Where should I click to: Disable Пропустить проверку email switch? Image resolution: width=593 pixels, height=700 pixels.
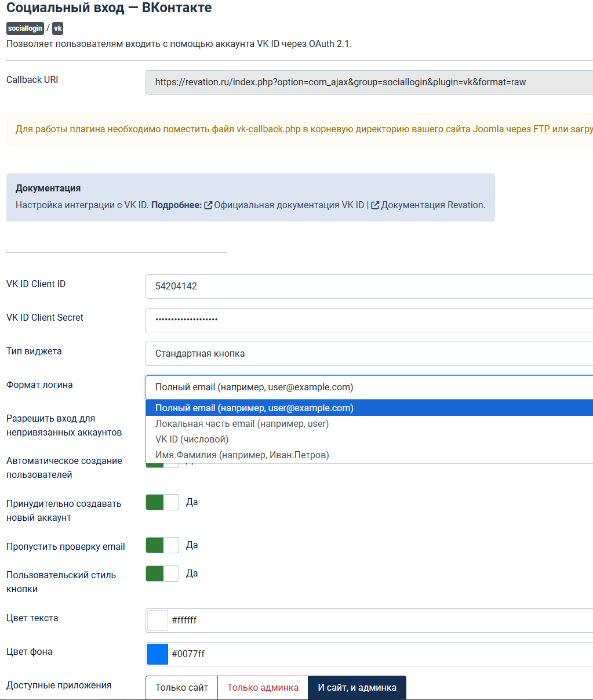[x=162, y=545]
